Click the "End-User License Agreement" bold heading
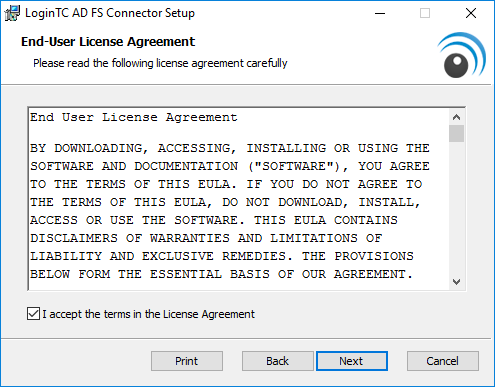 tap(108, 42)
